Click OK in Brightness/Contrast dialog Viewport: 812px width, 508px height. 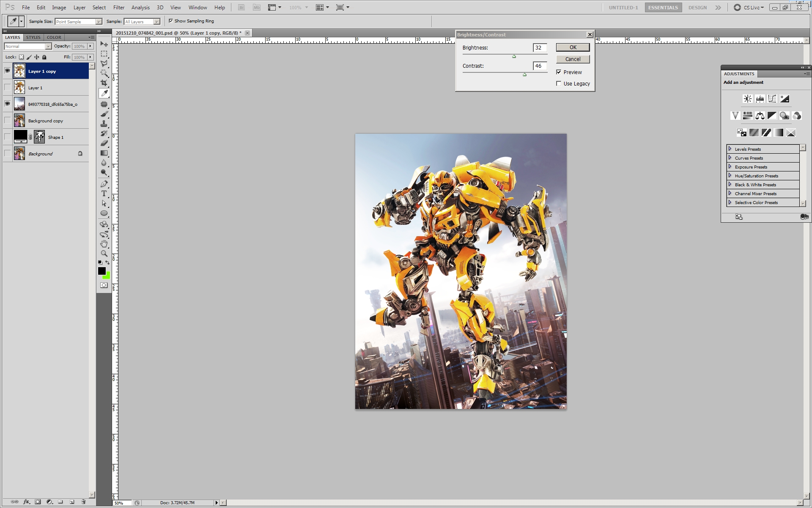click(x=573, y=47)
